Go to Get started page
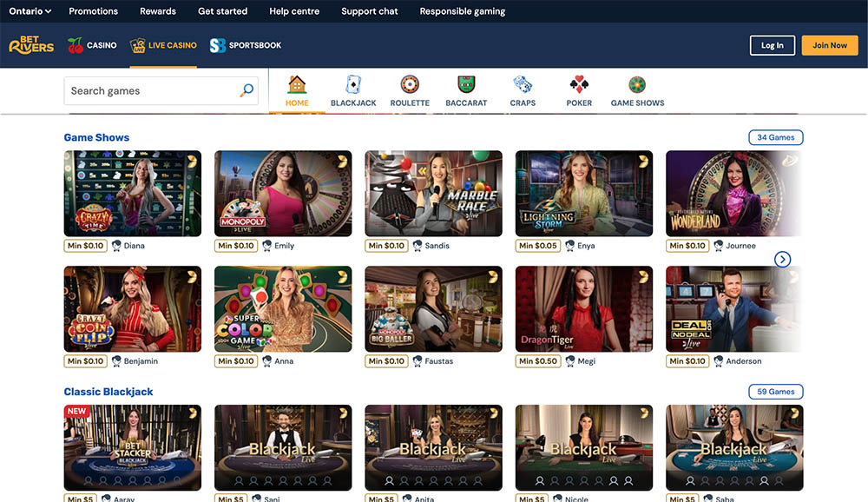Image resolution: width=868 pixels, height=502 pixels. pos(222,11)
